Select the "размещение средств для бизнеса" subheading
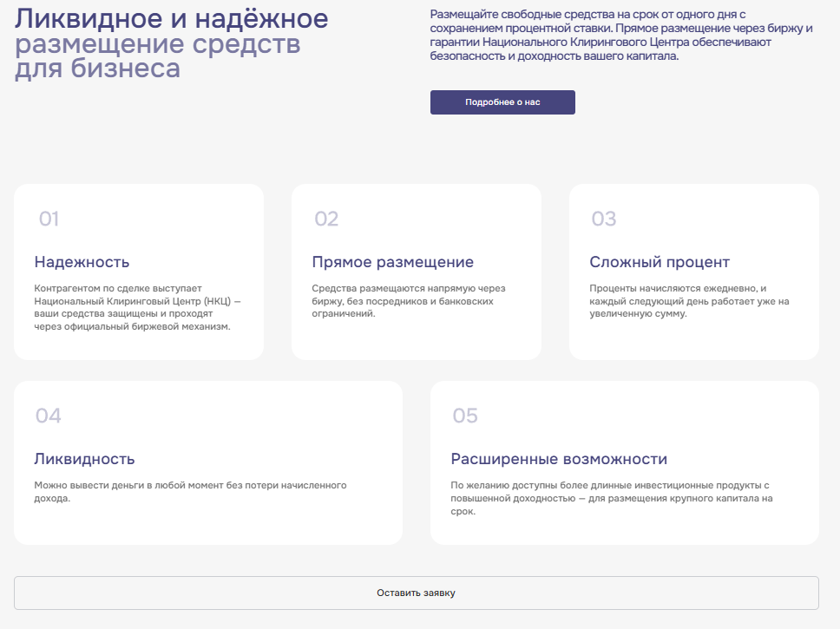 [157, 56]
